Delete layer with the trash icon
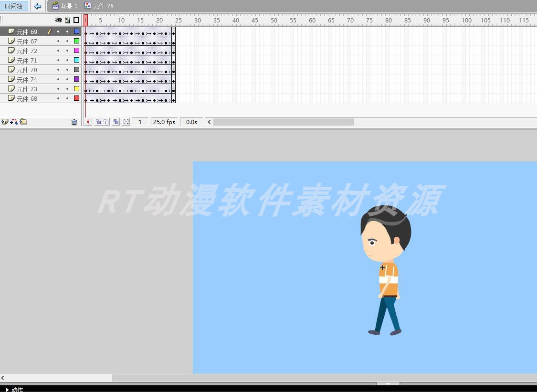 74,122
